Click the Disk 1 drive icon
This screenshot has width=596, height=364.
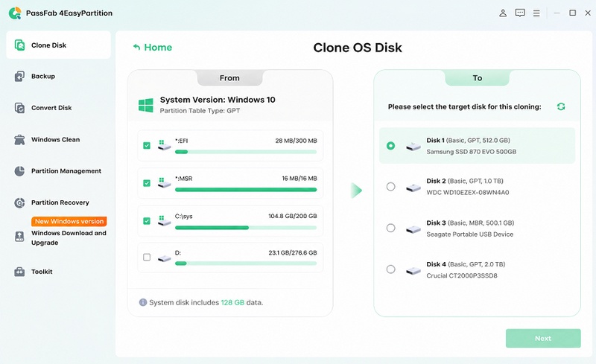pos(413,147)
